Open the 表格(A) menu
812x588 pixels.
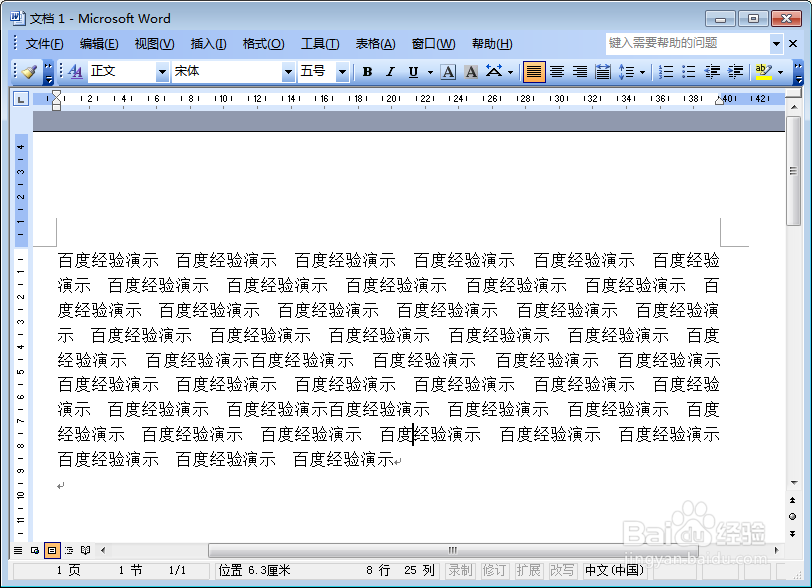click(375, 44)
